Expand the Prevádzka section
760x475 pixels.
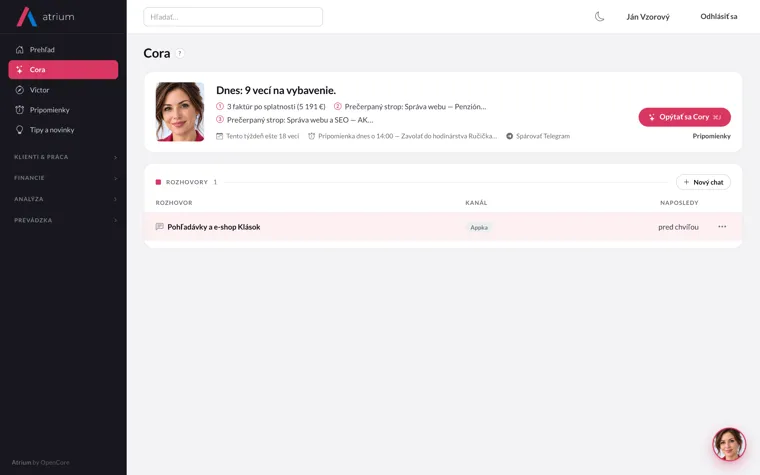65,220
